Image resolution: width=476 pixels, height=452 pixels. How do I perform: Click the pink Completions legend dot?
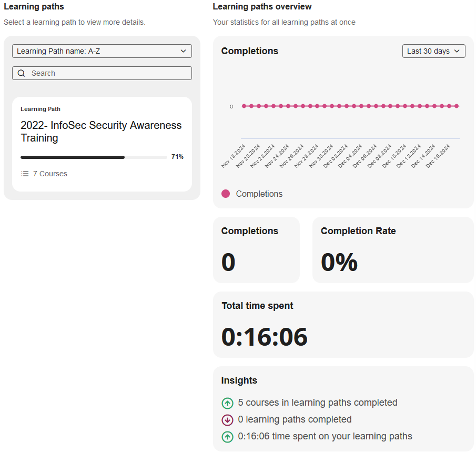point(226,194)
